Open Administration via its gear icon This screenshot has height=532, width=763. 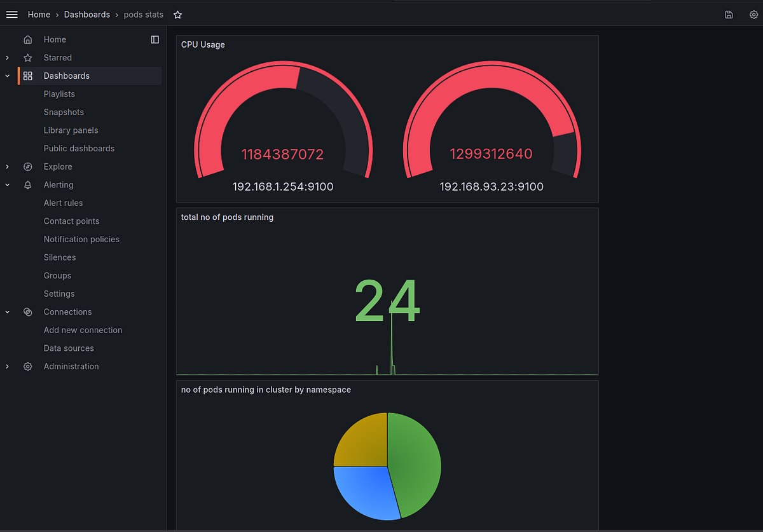28,366
